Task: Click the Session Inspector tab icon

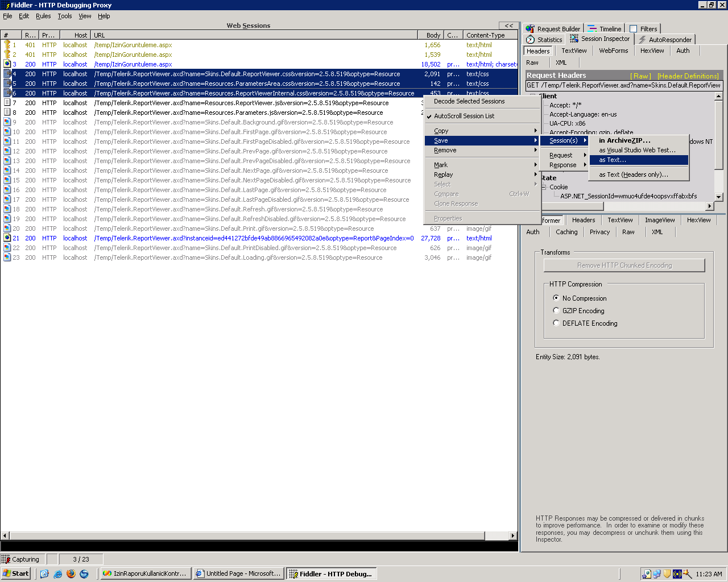Action: click(574, 39)
